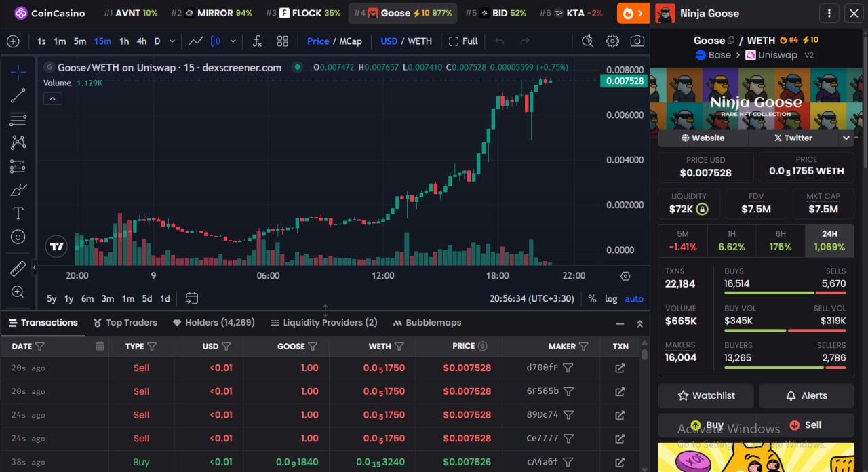This screenshot has height=472, width=868.
Task: Open the Fibonacci retracement tool
Action: (x=18, y=119)
